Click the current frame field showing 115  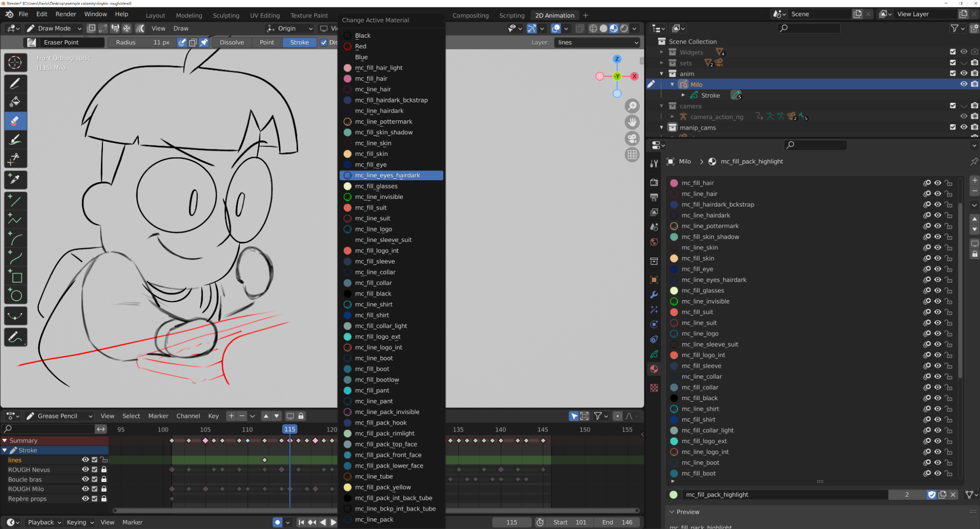click(511, 522)
